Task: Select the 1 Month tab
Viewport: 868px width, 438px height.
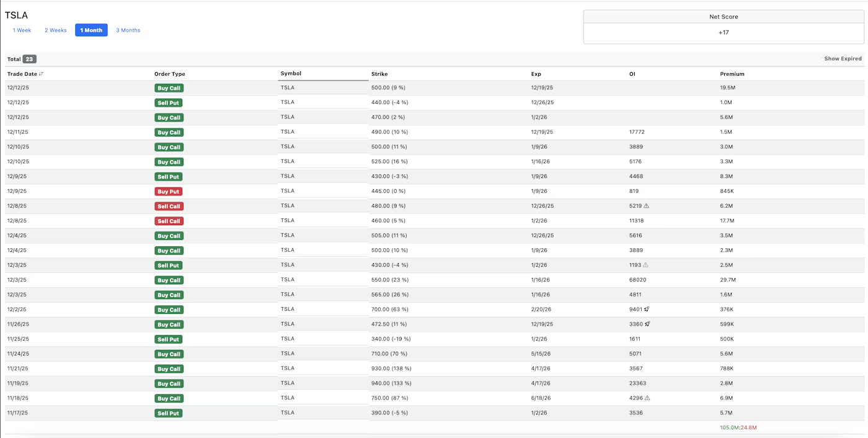Action: click(x=91, y=30)
